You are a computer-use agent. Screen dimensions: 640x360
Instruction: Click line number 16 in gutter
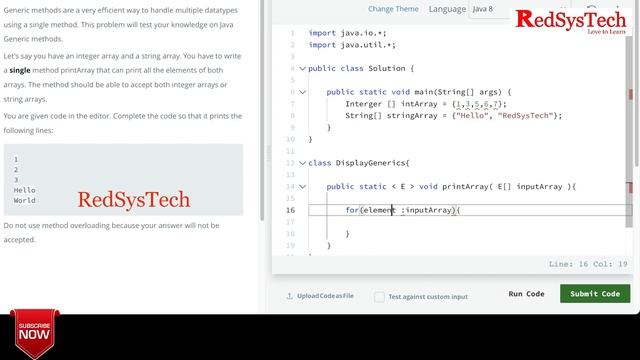click(x=290, y=210)
